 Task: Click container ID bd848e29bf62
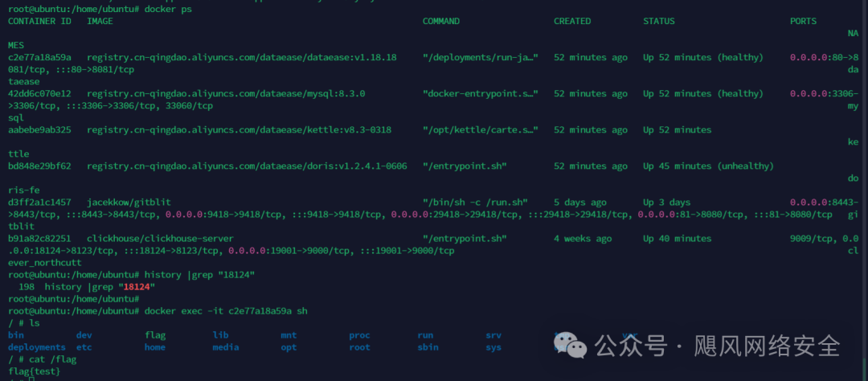point(39,166)
